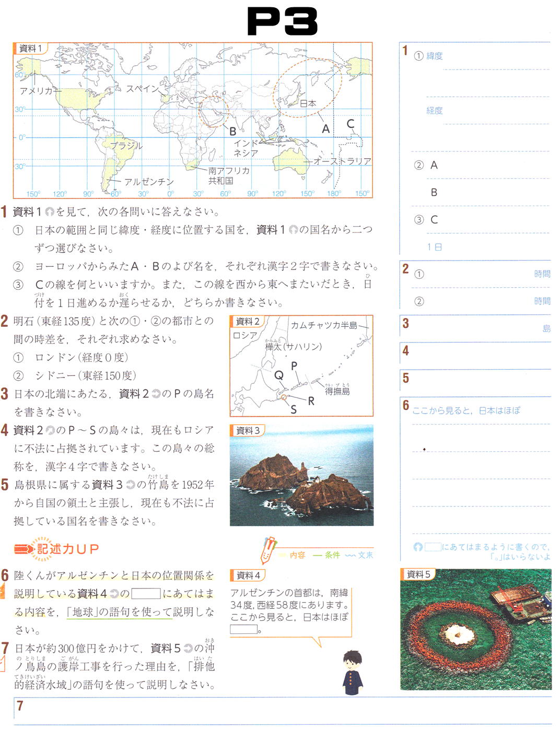Click the 条件 legend label
Viewport: 560px width, 730px height.
[332, 555]
